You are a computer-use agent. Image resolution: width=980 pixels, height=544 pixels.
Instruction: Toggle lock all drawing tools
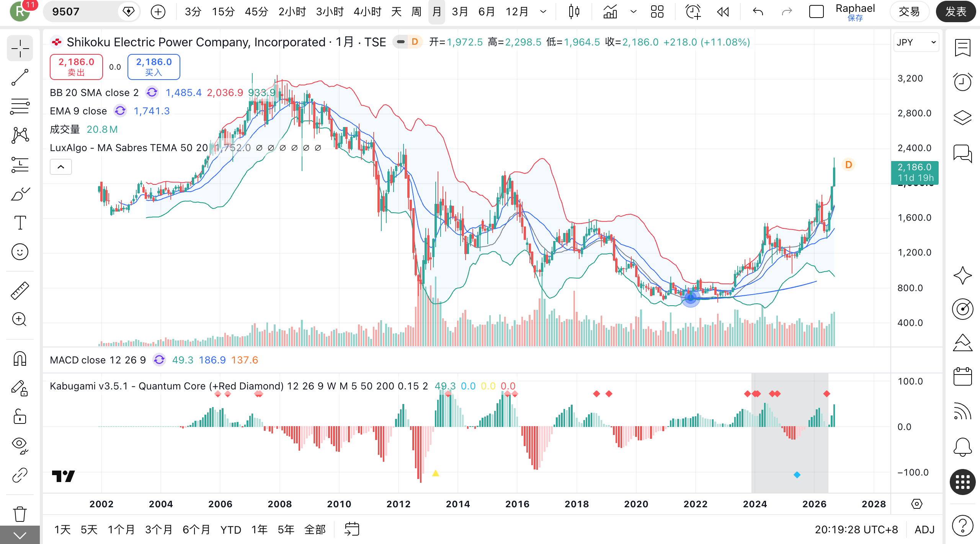20,417
